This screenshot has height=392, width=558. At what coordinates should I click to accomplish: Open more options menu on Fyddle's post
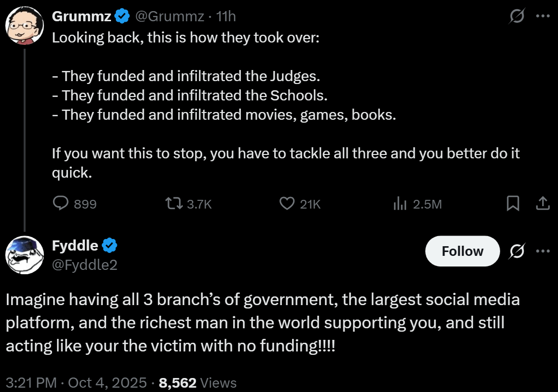pos(543,251)
